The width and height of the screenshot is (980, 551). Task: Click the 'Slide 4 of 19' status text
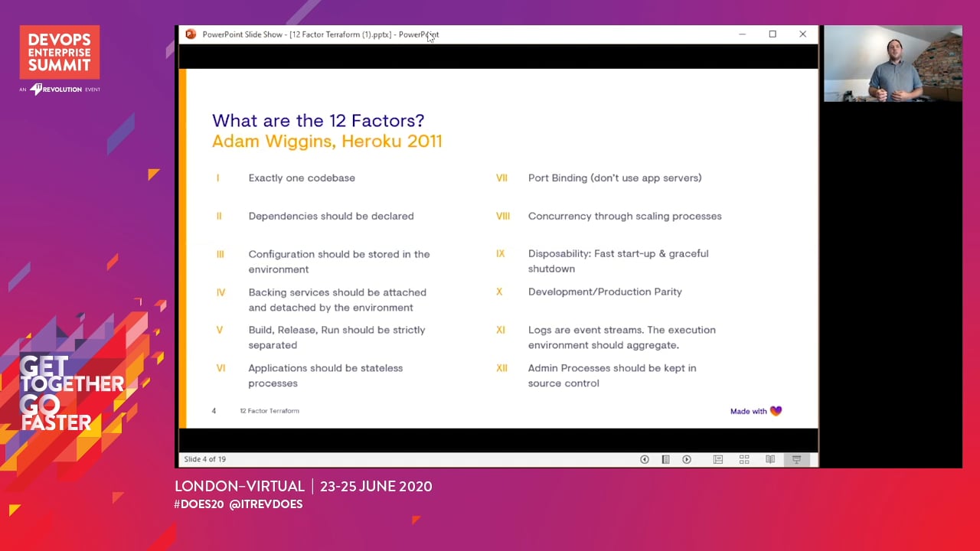click(204, 459)
